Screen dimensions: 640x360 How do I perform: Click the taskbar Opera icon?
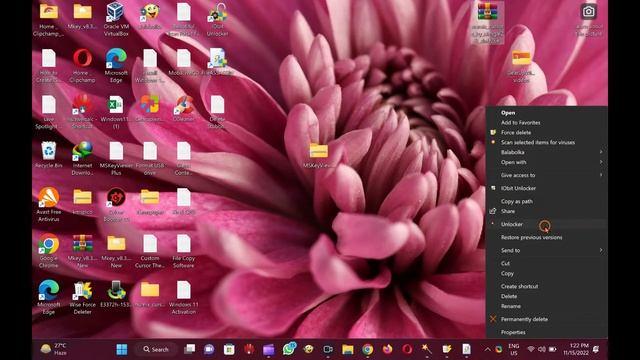tap(407, 349)
